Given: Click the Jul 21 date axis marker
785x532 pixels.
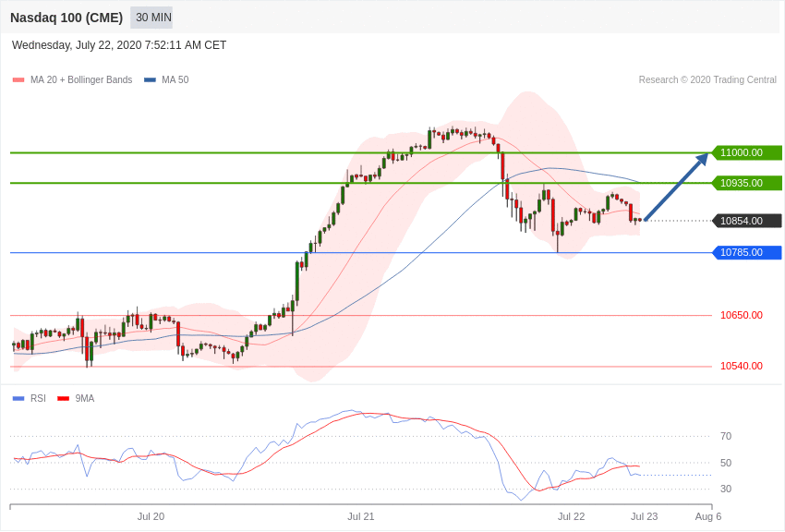Looking at the screenshot, I should [x=361, y=516].
